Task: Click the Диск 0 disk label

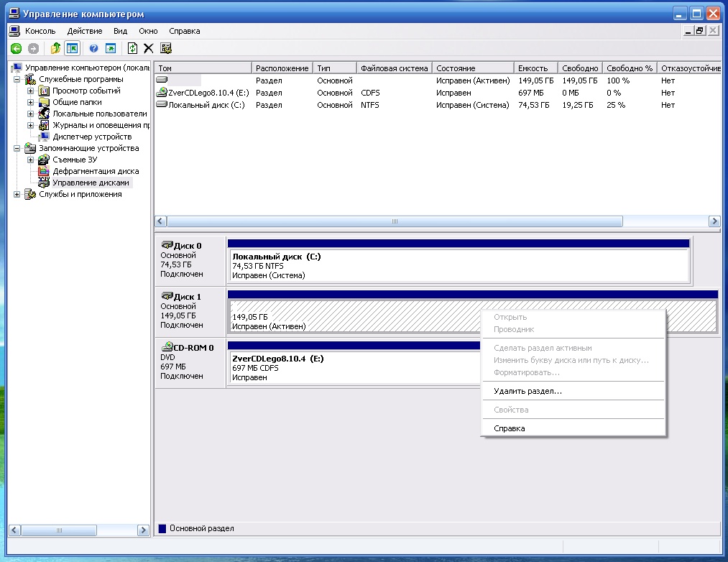Action: click(x=188, y=246)
